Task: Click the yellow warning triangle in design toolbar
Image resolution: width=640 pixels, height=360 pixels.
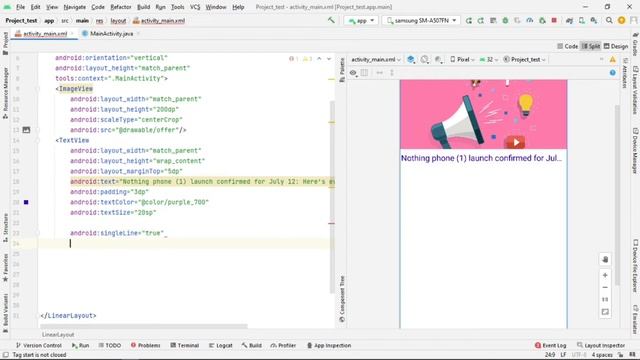Action: (613, 60)
